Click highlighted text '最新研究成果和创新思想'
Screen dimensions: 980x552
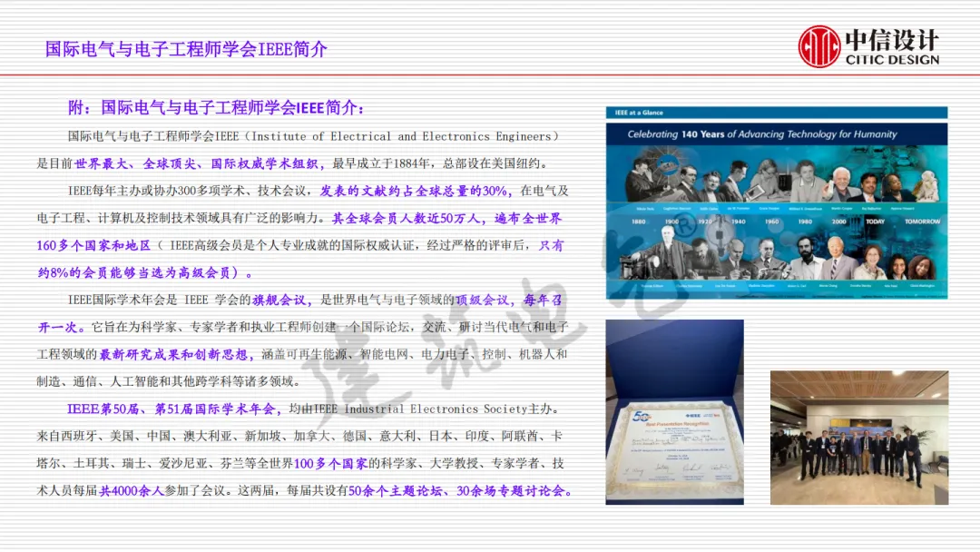point(173,355)
